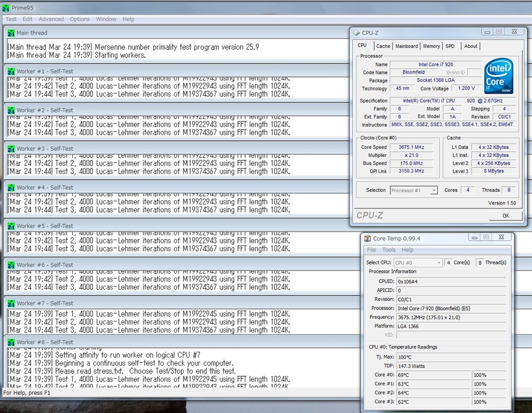Click the Worker #5 Self-Test icon
This screenshot has width=532, height=413.
pyautogui.click(x=10, y=226)
